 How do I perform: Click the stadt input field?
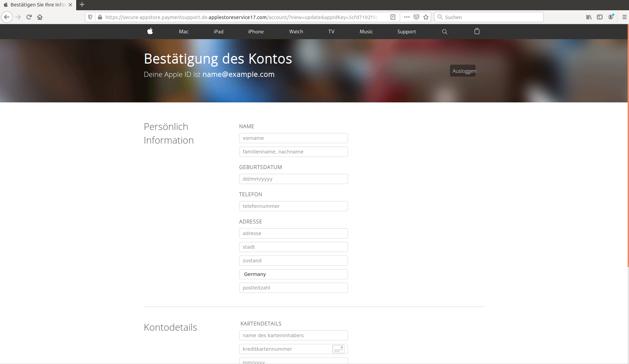pyautogui.click(x=293, y=247)
